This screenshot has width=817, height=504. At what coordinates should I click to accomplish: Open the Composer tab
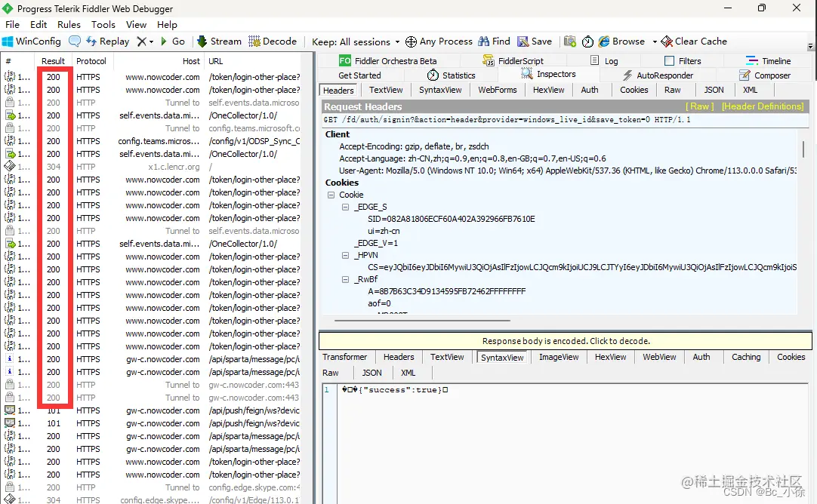pyautogui.click(x=766, y=75)
